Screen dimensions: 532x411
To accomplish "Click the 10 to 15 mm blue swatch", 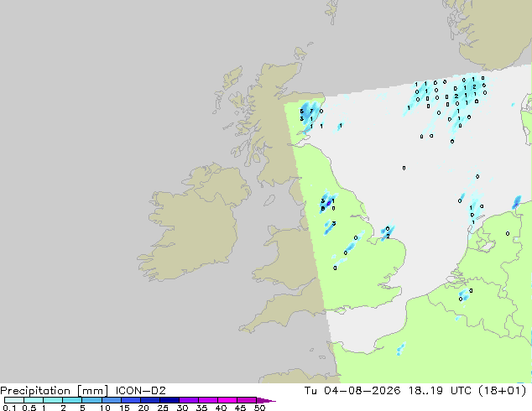I will click(x=111, y=400).
